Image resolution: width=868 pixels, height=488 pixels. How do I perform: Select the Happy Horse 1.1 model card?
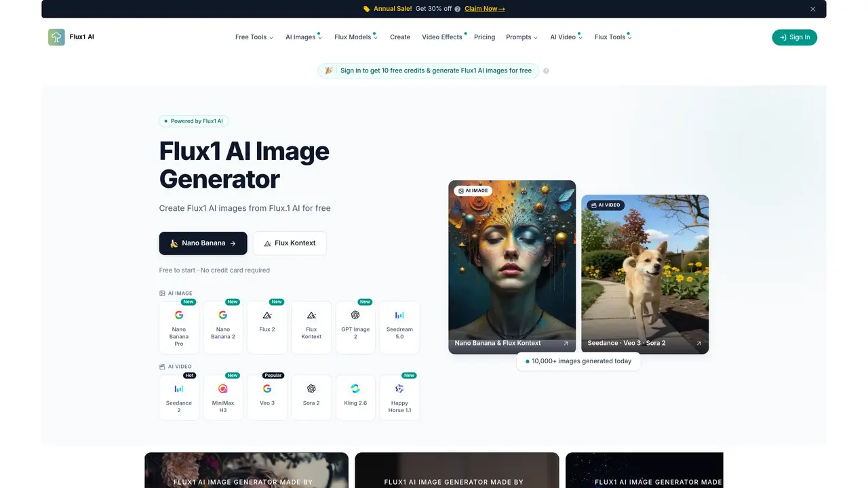tap(399, 397)
